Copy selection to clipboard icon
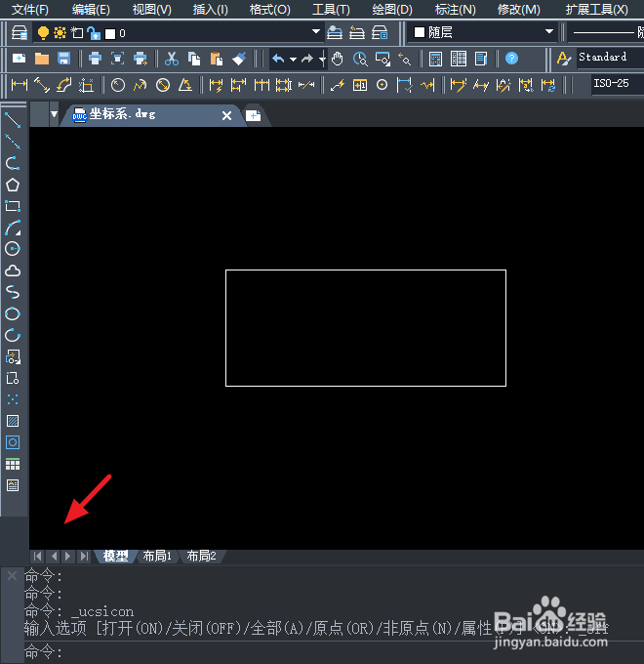The height and width of the screenshot is (664, 644). coord(194,59)
